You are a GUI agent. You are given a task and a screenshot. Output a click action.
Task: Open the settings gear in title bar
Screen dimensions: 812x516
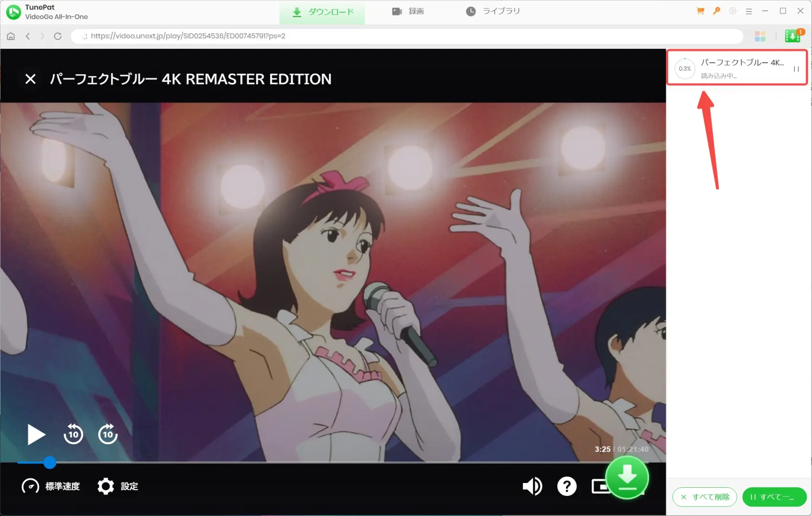tap(733, 11)
